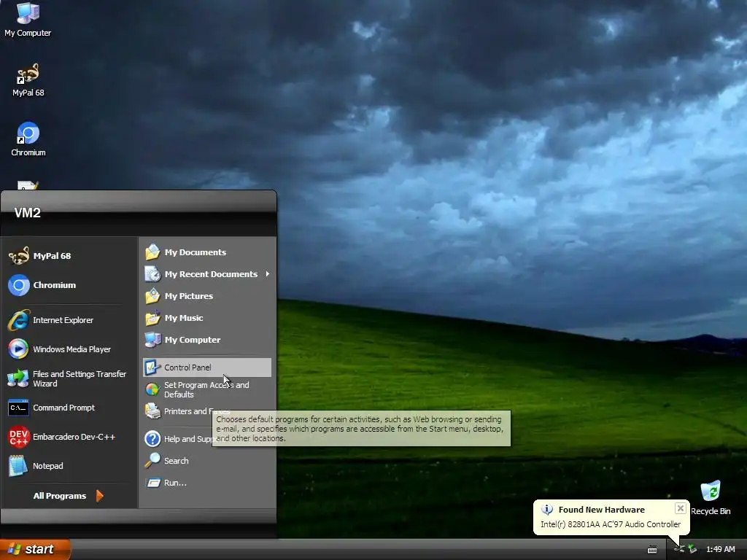Click Command Prompt icon
The height and width of the screenshot is (560, 747).
click(x=18, y=408)
